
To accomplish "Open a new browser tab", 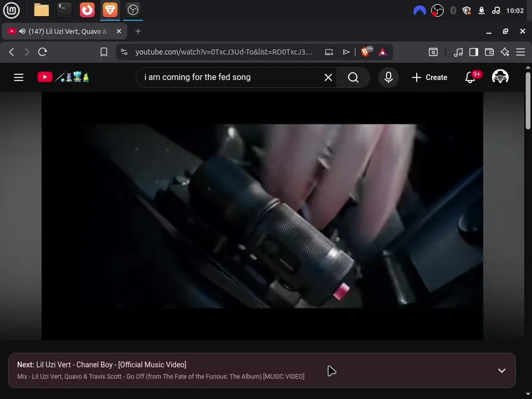I will click(138, 31).
